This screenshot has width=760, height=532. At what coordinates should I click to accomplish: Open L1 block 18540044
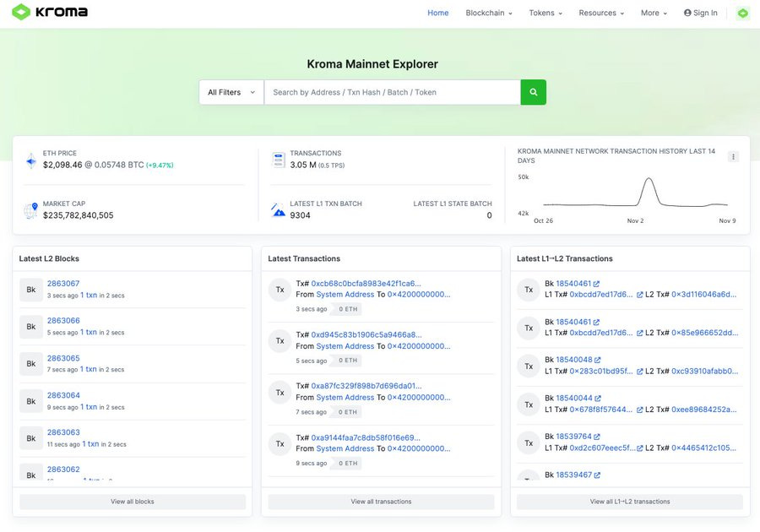[x=574, y=398]
